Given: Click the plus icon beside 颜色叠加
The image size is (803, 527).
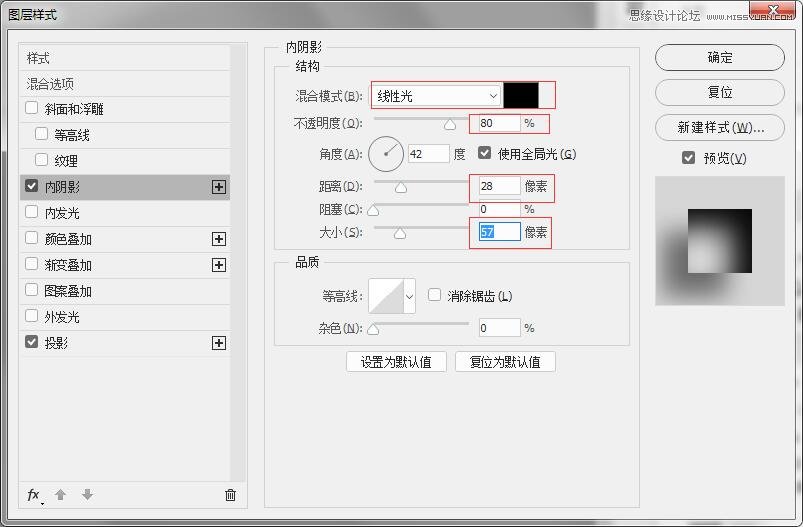Looking at the screenshot, I should click(x=219, y=239).
